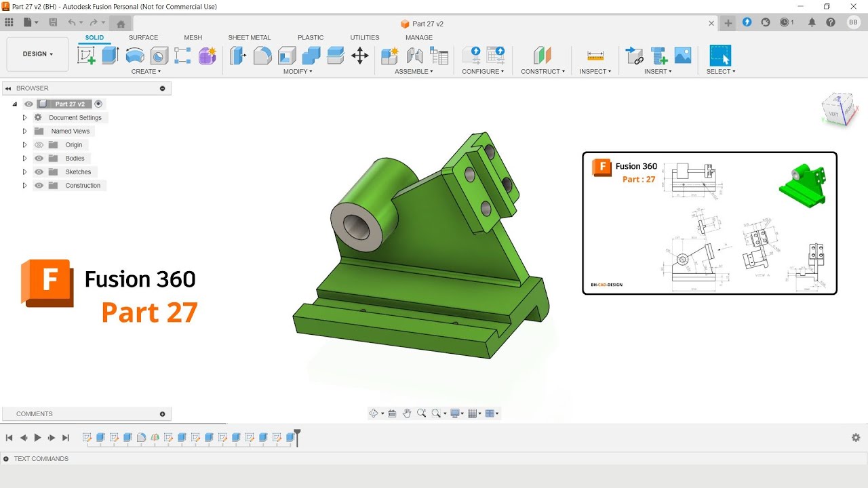The width and height of the screenshot is (868, 488).
Task: Select the Combine tool
Action: point(311,56)
